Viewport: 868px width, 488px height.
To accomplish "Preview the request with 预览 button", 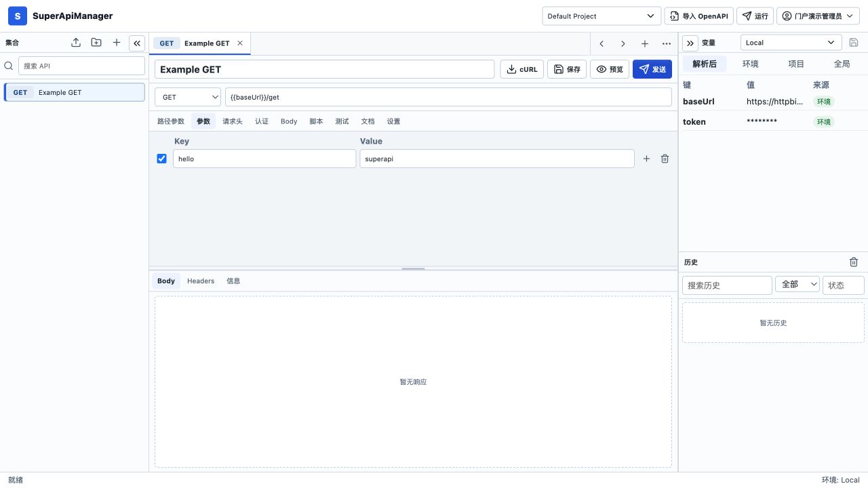I will (610, 69).
